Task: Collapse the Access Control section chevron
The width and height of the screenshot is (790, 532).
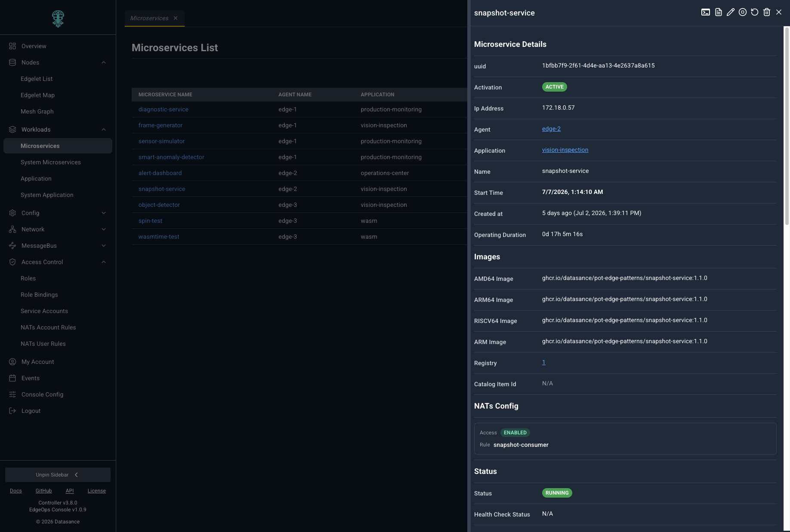Action: tap(104, 262)
